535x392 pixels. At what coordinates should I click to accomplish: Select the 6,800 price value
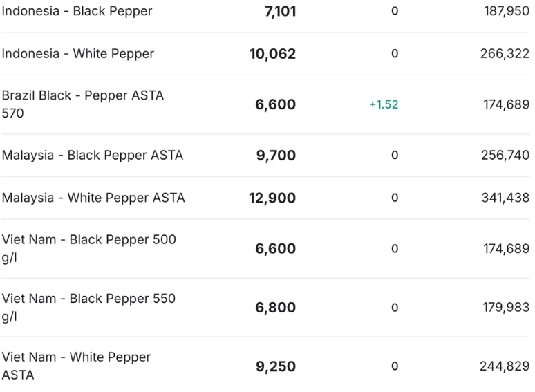(x=275, y=308)
